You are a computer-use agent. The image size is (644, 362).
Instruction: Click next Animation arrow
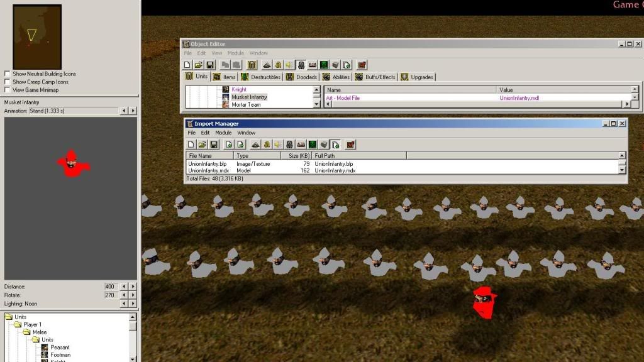click(133, 111)
